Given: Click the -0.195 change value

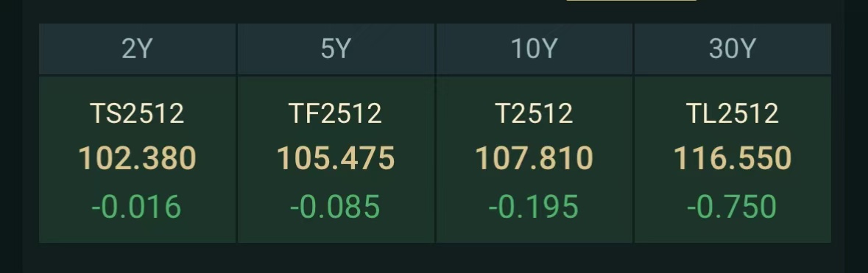Looking at the screenshot, I should pyautogui.click(x=534, y=207).
